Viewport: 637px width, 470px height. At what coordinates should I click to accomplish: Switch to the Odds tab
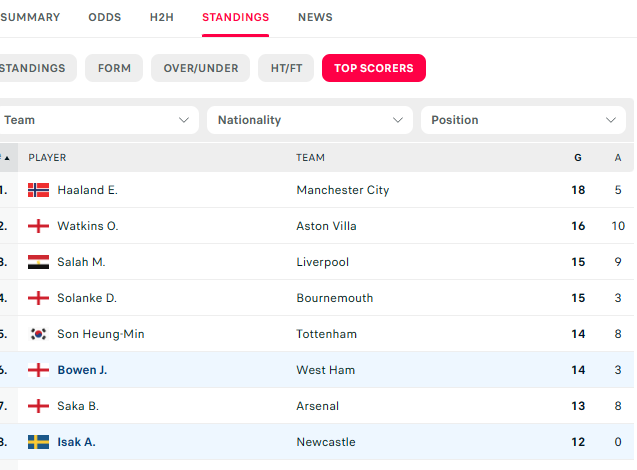pyautogui.click(x=105, y=17)
